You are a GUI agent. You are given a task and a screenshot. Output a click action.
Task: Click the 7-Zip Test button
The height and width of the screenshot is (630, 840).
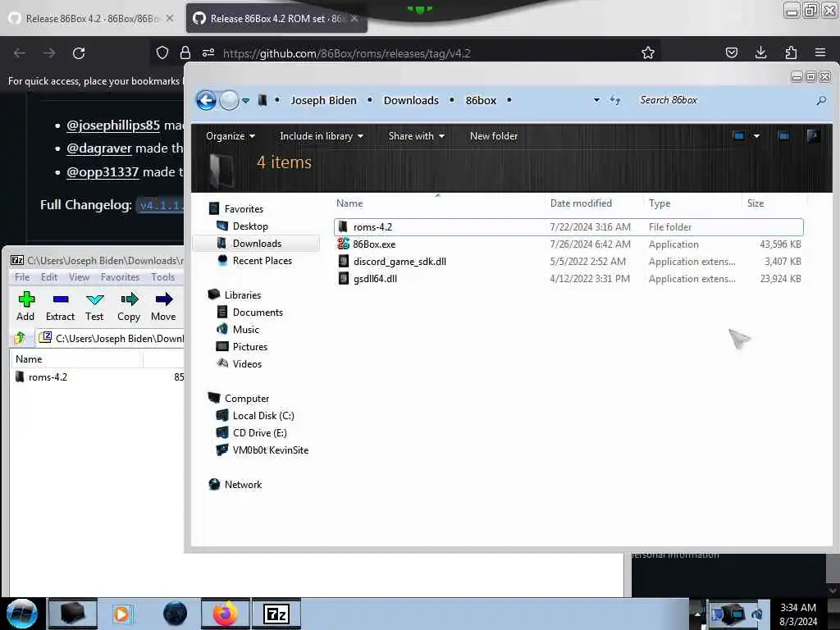click(x=94, y=307)
